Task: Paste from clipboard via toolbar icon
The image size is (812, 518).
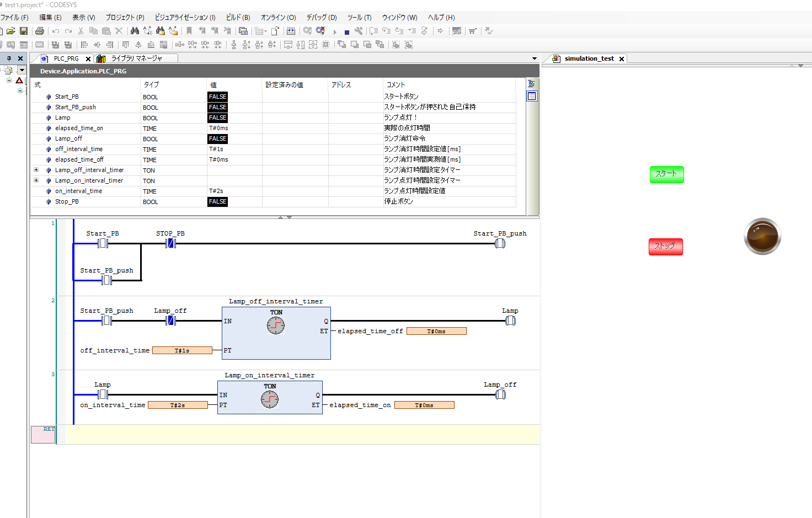Action: tap(106, 31)
